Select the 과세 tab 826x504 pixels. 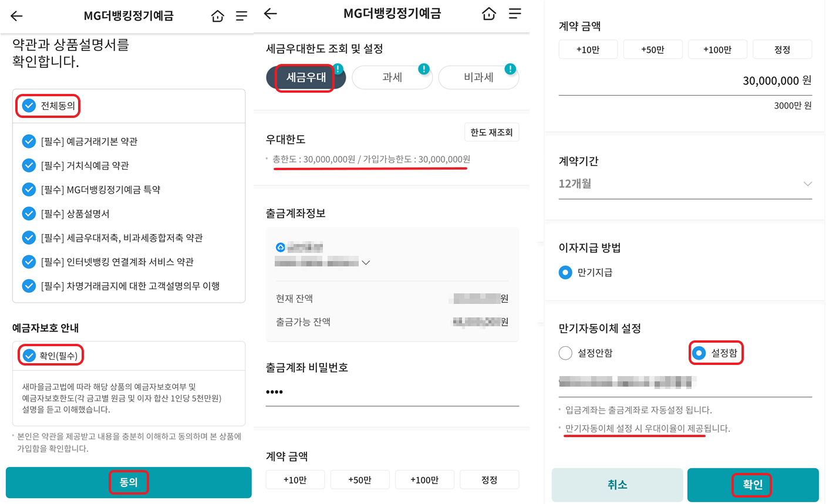(392, 77)
